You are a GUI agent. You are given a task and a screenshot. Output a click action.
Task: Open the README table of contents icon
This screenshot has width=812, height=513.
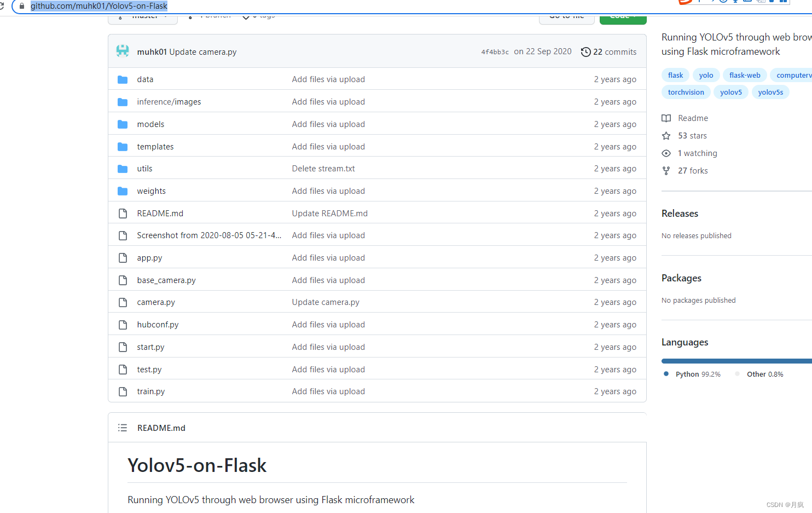click(123, 428)
